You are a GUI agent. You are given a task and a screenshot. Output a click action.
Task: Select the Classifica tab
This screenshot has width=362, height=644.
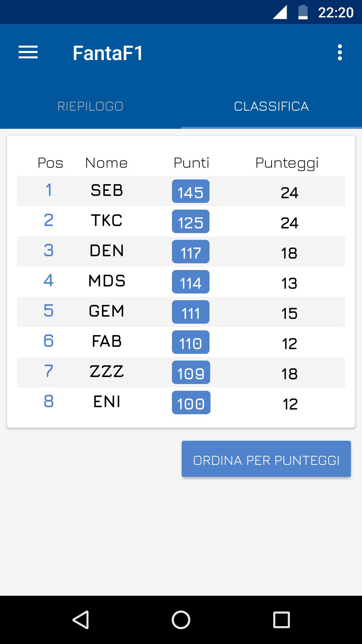tap(271, 106)
